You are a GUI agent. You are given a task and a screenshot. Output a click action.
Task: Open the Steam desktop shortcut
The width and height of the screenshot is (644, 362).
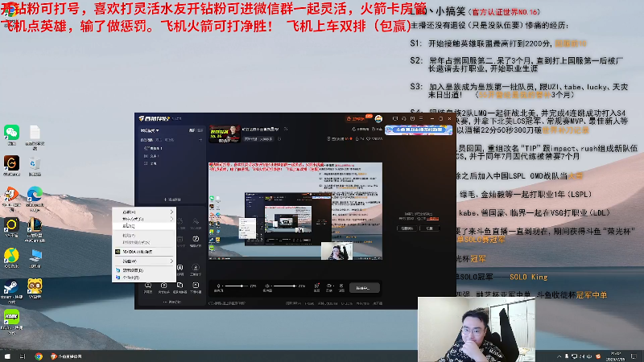tap(11, 290)
